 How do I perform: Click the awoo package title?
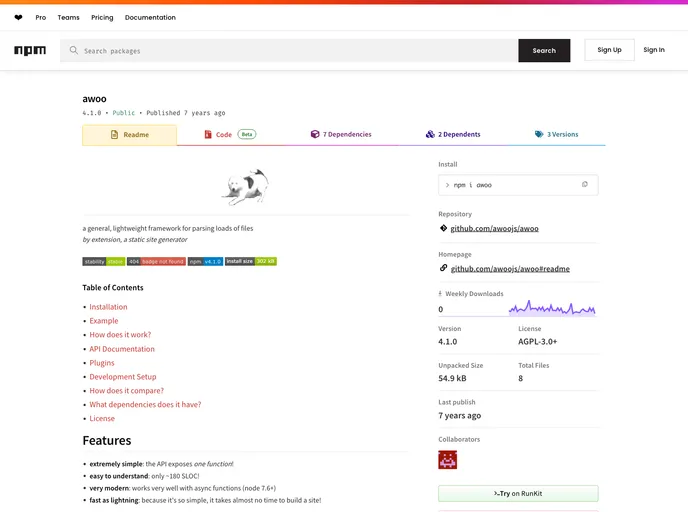[94, 99]
